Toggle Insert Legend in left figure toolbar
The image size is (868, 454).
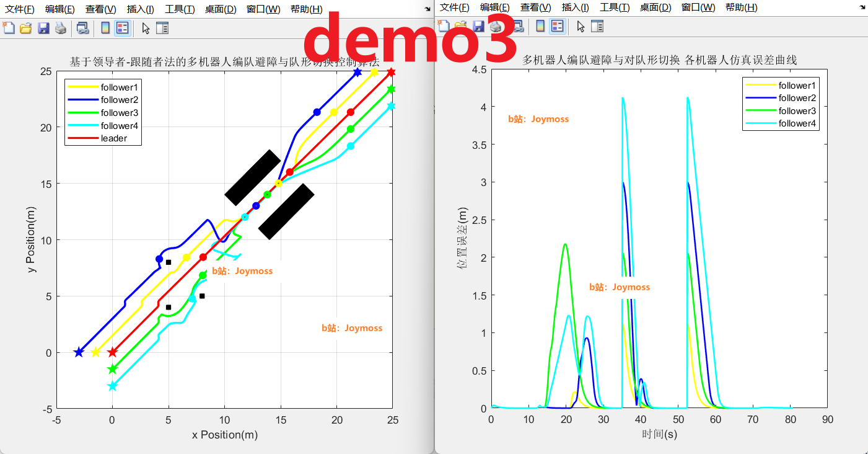[x=123, y=27]
